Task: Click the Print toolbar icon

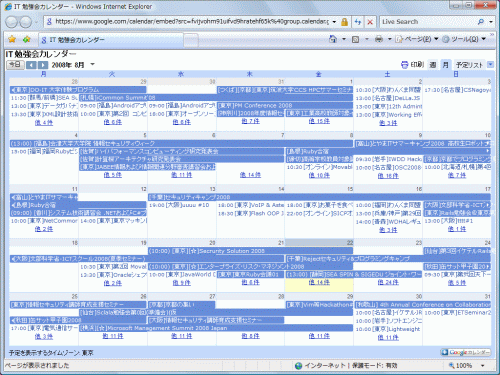Action: coord(379,39)
